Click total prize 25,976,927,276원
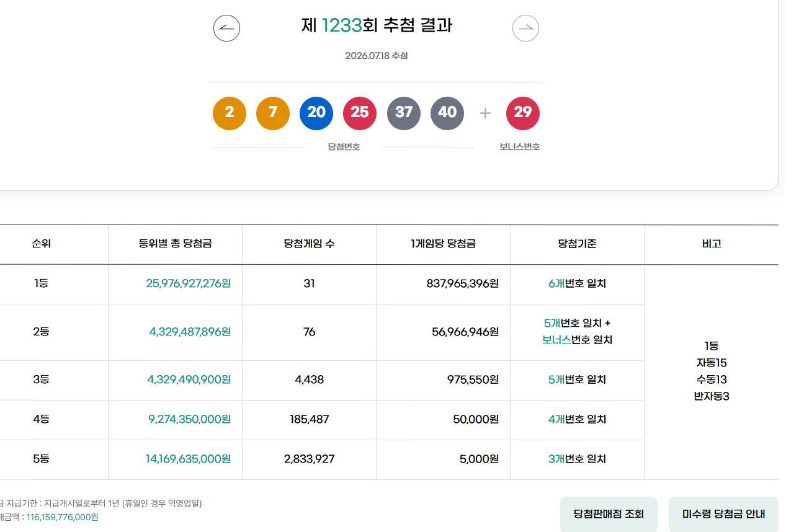 click(189, 284)
